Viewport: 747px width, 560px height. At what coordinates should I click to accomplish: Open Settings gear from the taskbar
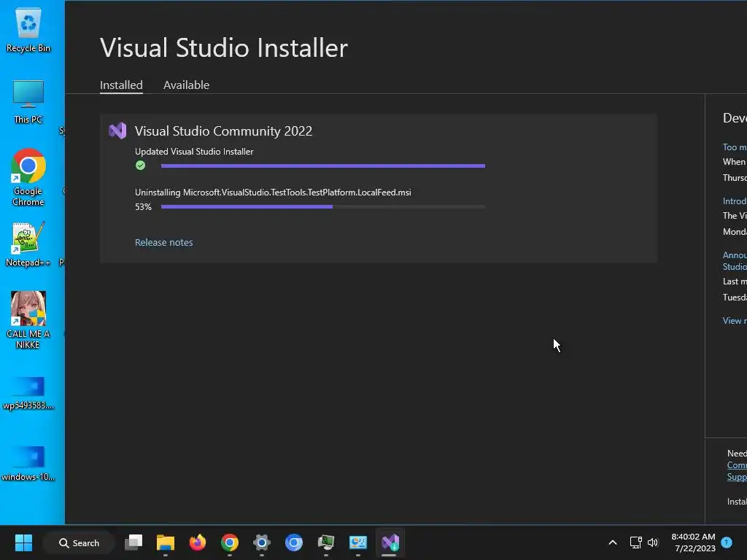click(x=262, y=542)
